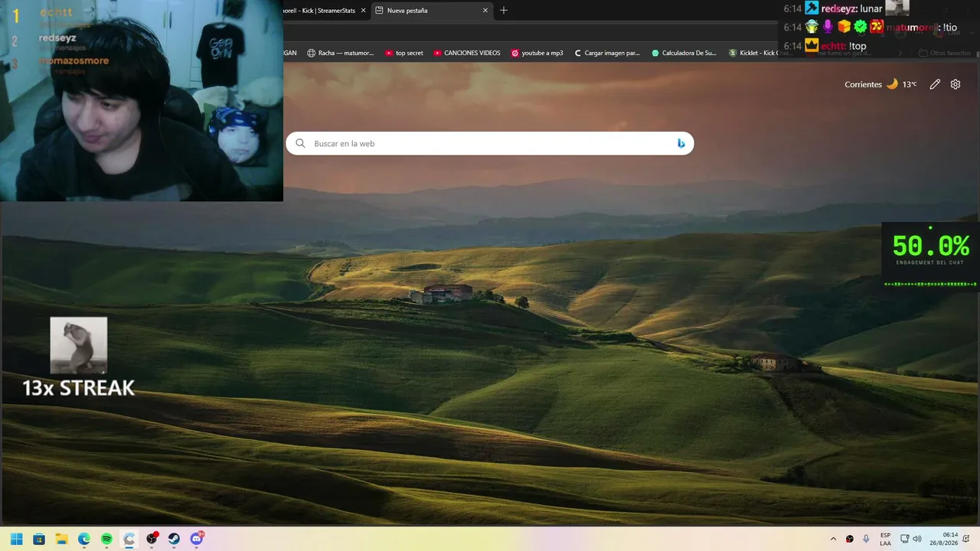Click the 13x STREAK text
Viewport: 980px width, 551px height.
tap(78, 388)
